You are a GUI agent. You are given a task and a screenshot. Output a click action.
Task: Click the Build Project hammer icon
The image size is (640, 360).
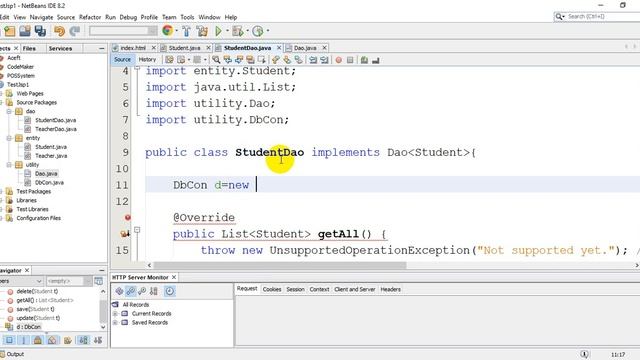pyautogui.click(x=187, y=31)
